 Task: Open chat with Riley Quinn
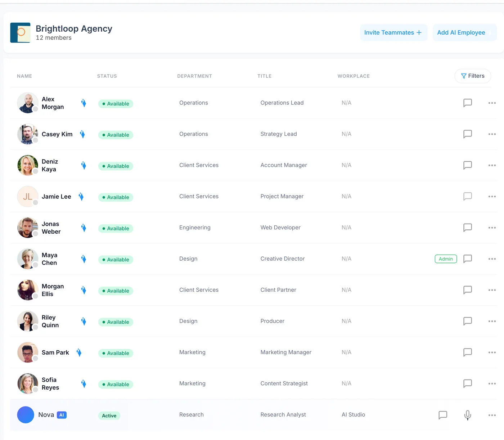click(467, 321)
